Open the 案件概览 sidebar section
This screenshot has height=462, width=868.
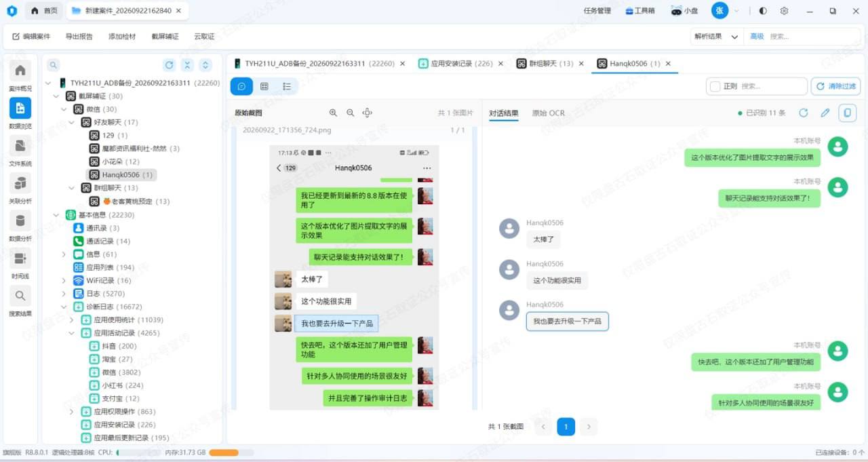[20, 76]
